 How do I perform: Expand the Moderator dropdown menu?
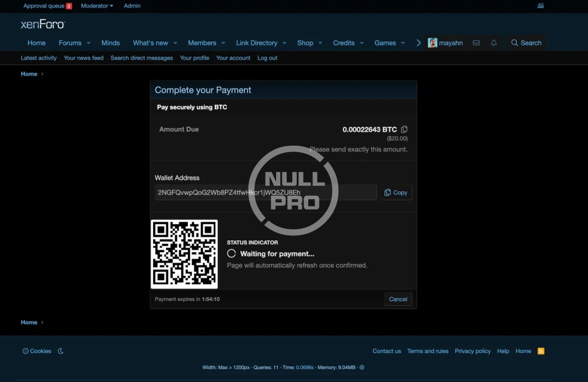tap(97, 6)
